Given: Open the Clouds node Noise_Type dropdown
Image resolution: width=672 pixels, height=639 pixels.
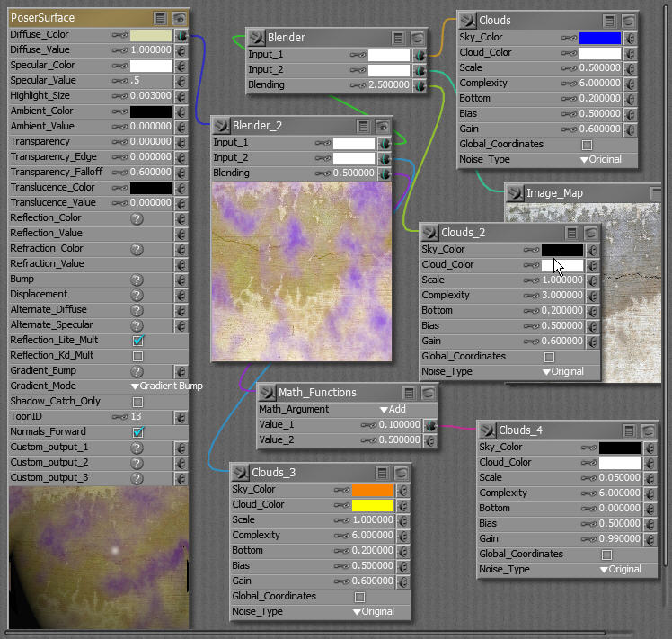Looking at the screenshot, I should click(x=601, y=160).
